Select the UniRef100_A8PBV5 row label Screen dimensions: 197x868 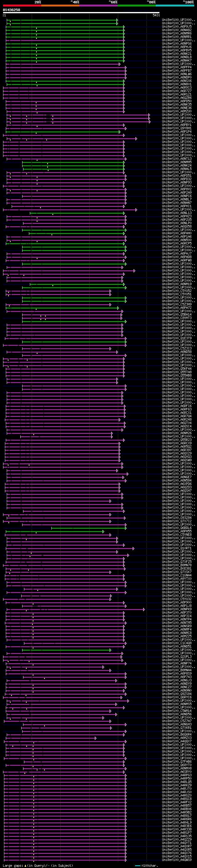(x=177, y=50)
